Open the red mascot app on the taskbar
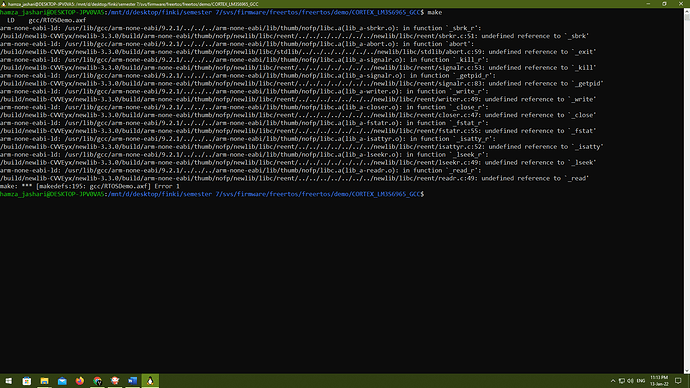Image resolution: width=690 pixels, height=388 pixels. 115,381
